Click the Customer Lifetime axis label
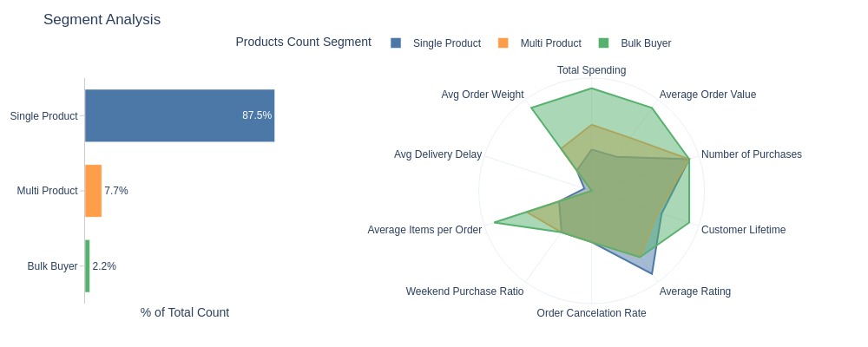 pos(744,230)
